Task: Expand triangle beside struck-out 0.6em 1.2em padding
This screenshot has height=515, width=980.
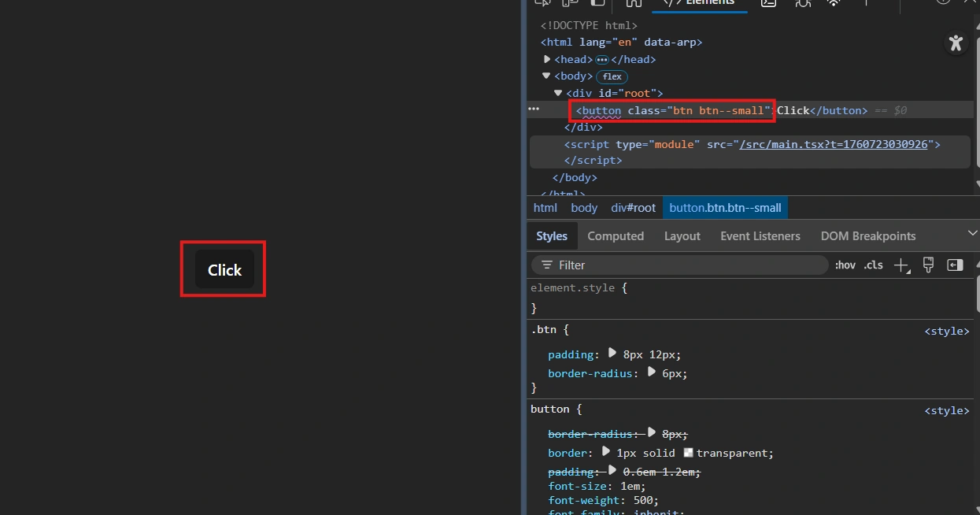Action: point(612,471)
